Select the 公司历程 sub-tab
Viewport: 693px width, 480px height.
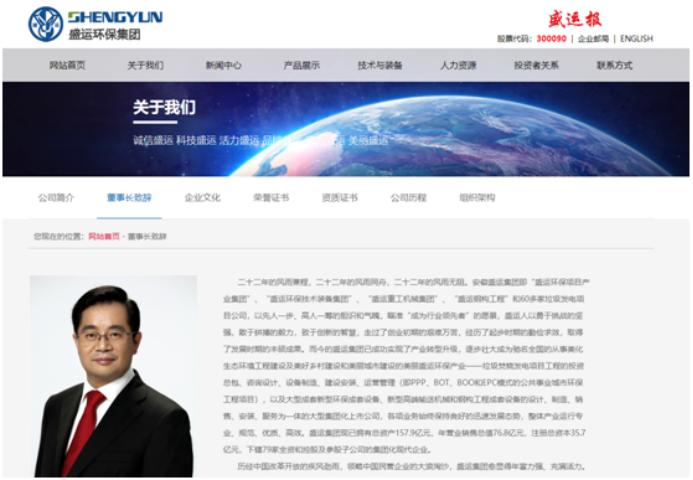[408, 198]
